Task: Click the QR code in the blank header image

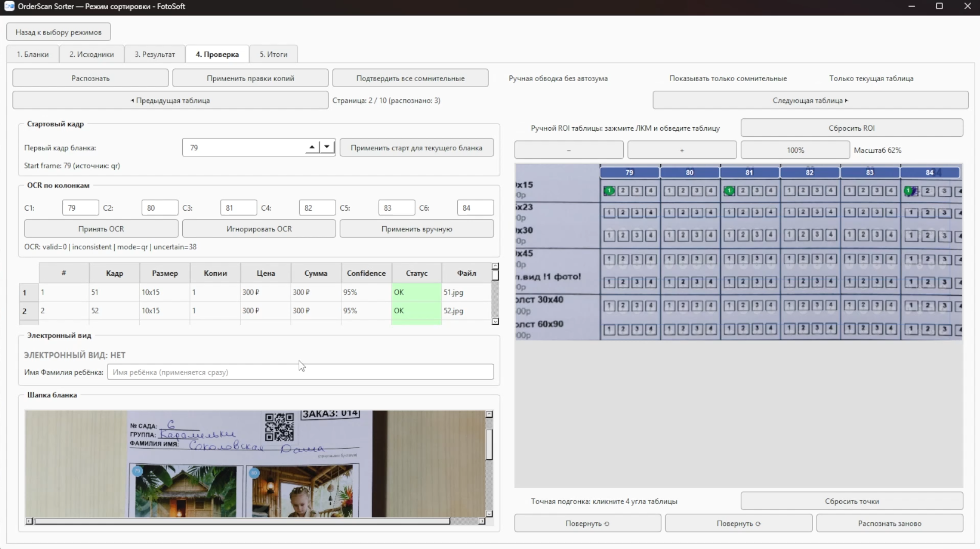Action: click(279, 427)
